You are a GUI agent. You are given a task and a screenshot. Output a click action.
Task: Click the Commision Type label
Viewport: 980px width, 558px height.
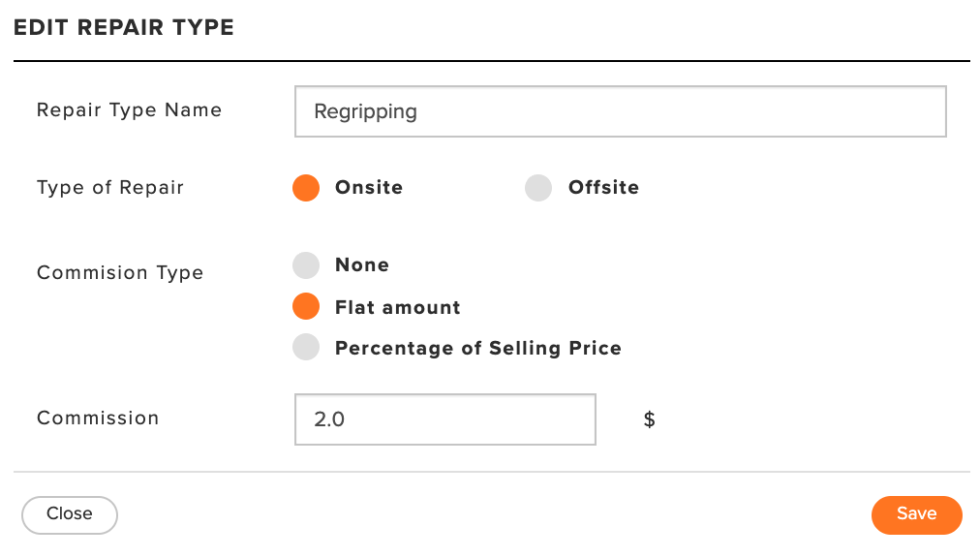tap(120, 273)
